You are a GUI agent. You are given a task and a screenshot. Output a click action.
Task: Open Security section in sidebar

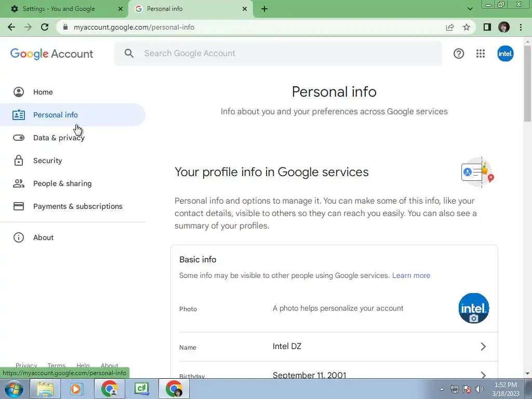click(73, 161)
